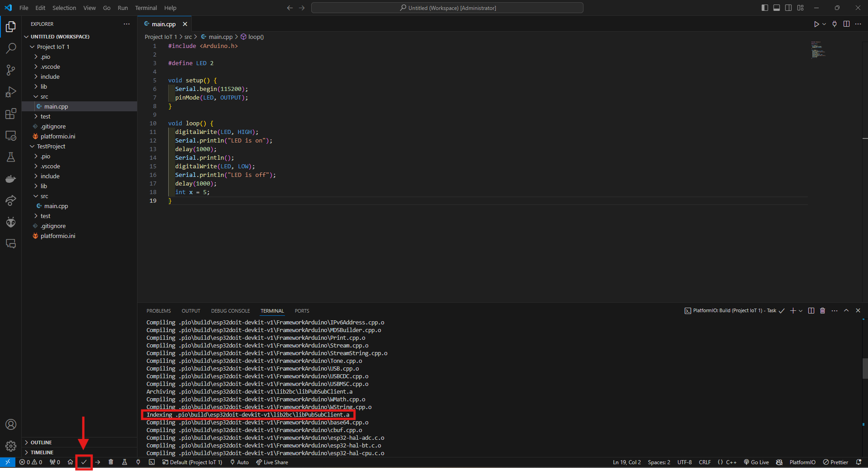Toggle Copilot status icon in status bar
The image size is (868, 471).
click(x=779, y=462)
